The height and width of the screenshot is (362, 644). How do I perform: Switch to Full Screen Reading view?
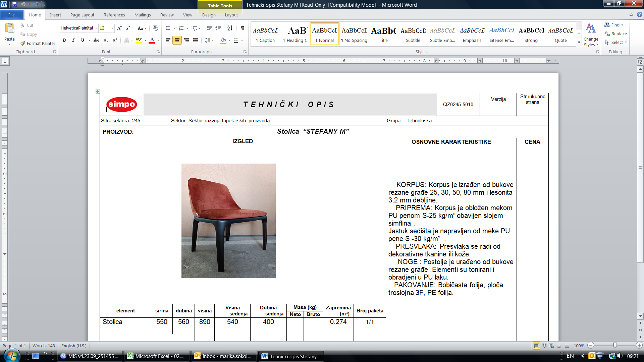(544, 346)
